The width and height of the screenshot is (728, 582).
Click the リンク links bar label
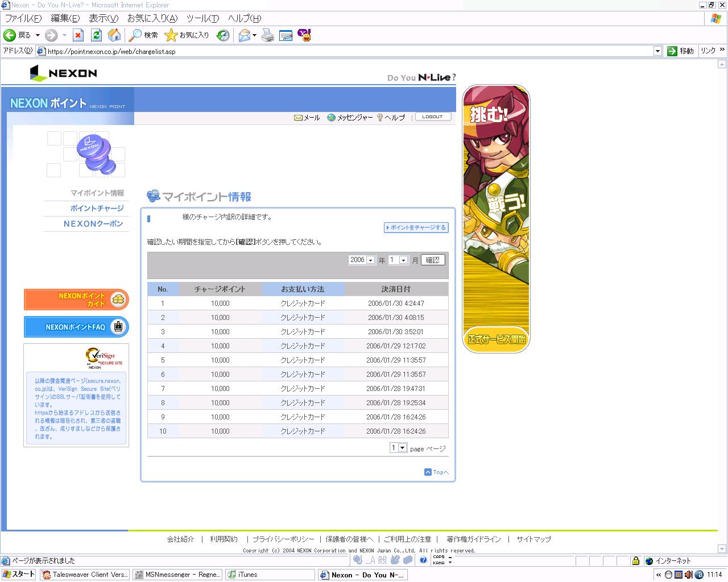(x=708, y=51)
